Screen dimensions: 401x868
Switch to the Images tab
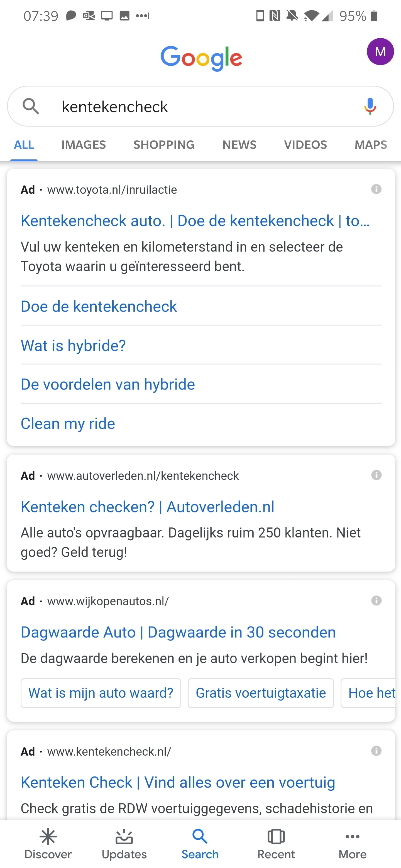click(x=84, y=145)
